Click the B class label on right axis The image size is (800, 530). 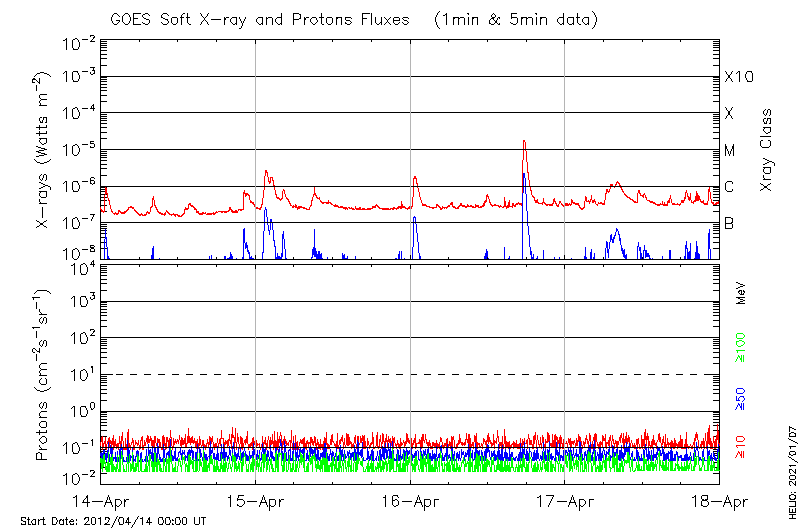[x=729, y=223]
